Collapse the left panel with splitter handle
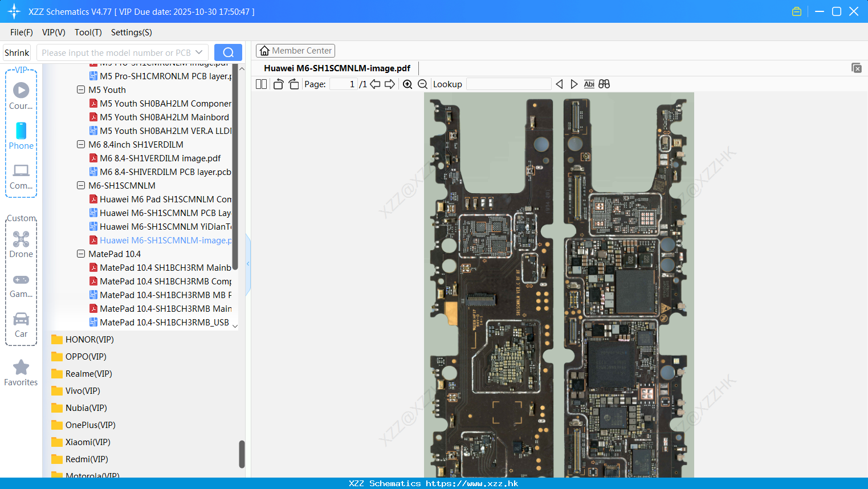Image resolution: width=868 pixels, height=489 pixels. tap(248, 263)
